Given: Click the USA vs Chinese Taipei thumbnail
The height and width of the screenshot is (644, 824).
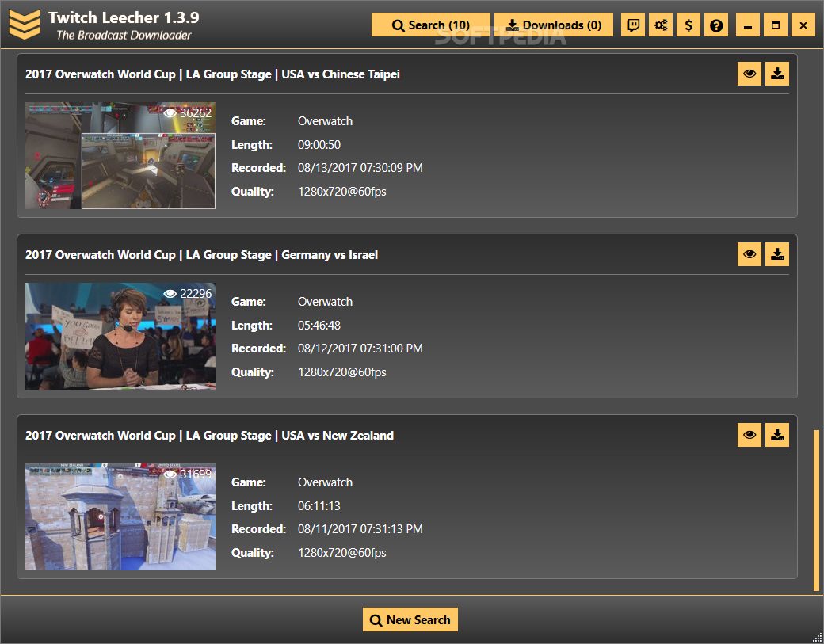Looking at the screenshot, I should tap(120, 156).
